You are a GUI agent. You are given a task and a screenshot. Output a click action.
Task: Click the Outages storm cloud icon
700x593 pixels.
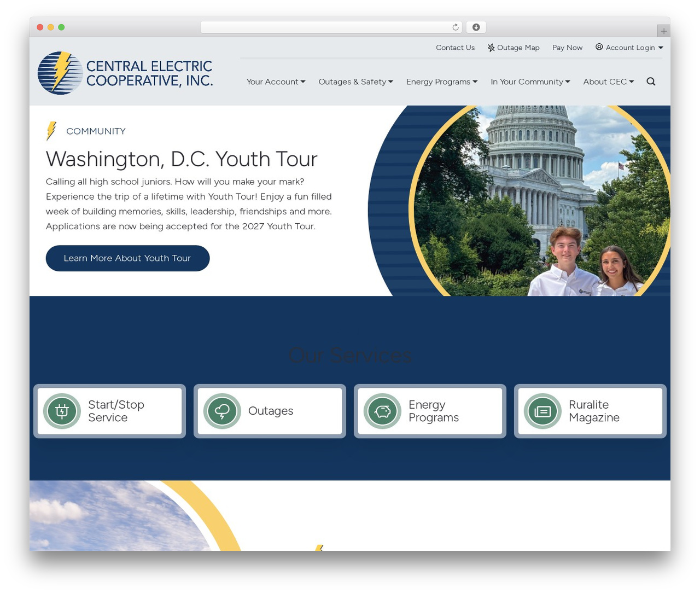point(222,411)
